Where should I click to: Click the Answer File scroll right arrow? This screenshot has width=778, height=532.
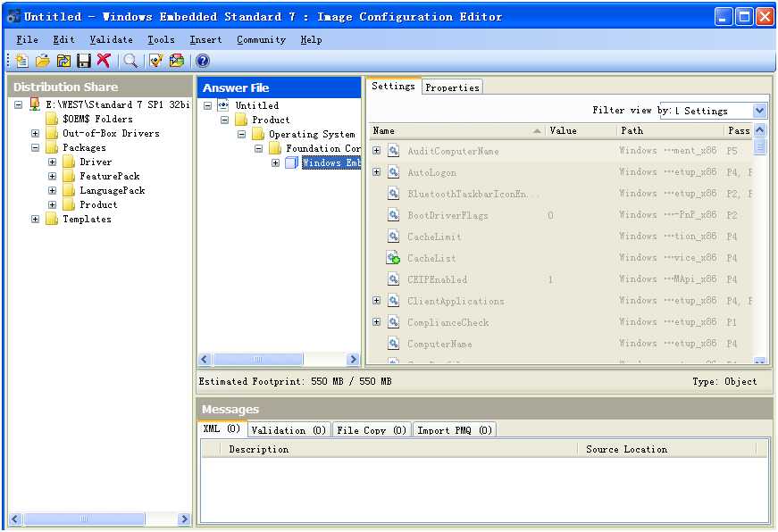click(x=354, y=359)
